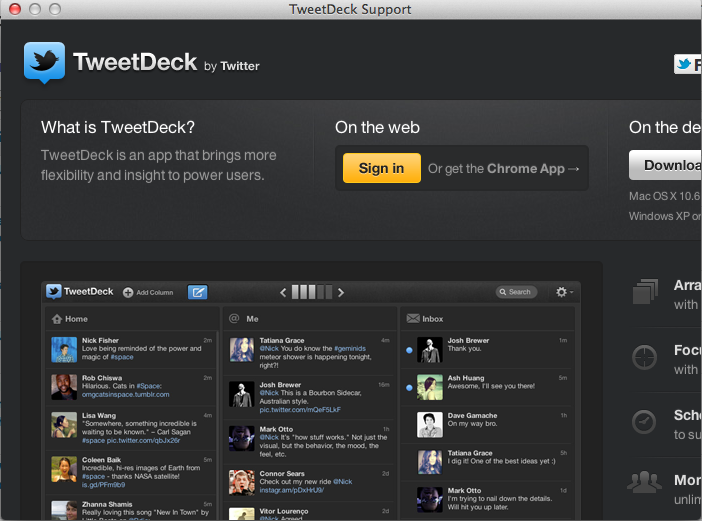Click the Search field in TweetDeck preview

point(516,292)
